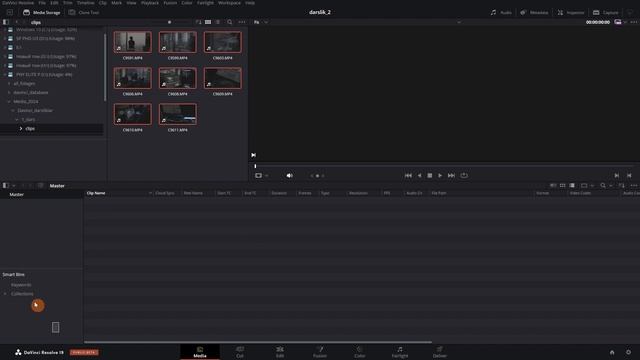
Task: Select the C0611.MP4 clip thumbnail
Action: coord(178,114)
